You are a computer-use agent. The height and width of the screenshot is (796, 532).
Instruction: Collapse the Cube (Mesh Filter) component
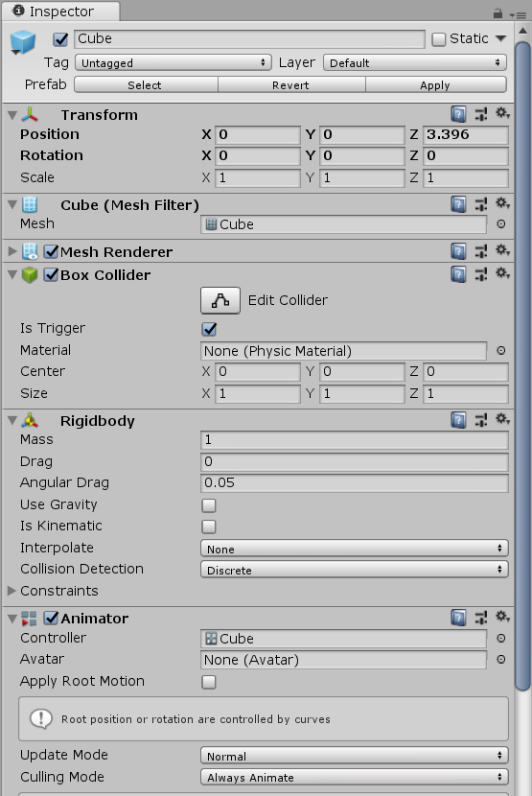coord(12,204)
